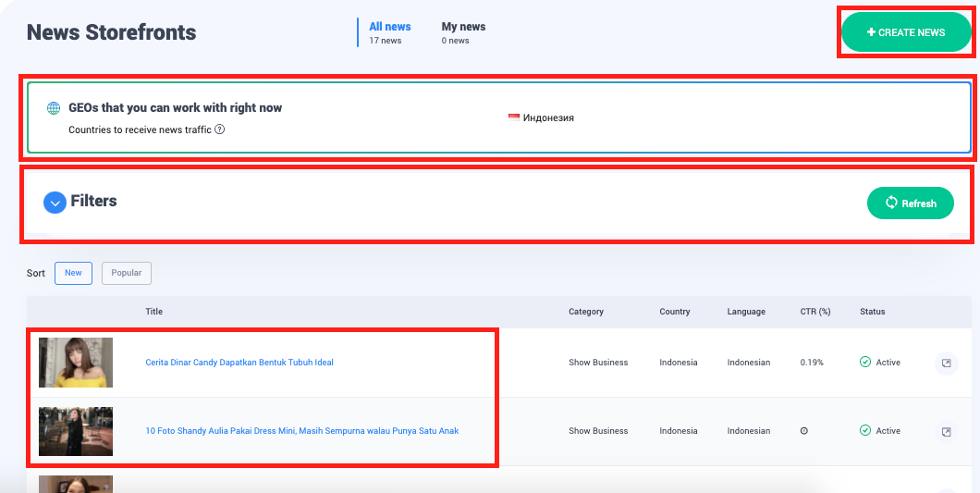
Task: Click Active checkmark icon in Shandy Aulia row
Action: click(x=865, y=431)
